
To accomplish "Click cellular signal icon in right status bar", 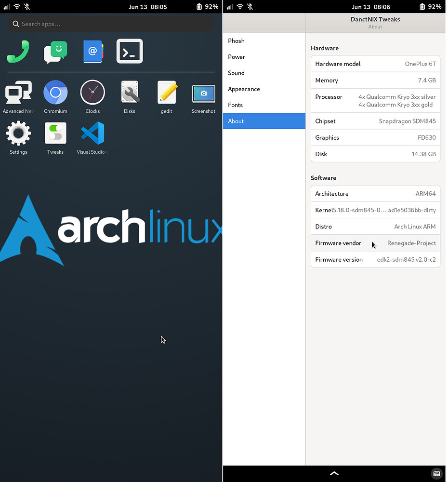I will pos(230,6).
